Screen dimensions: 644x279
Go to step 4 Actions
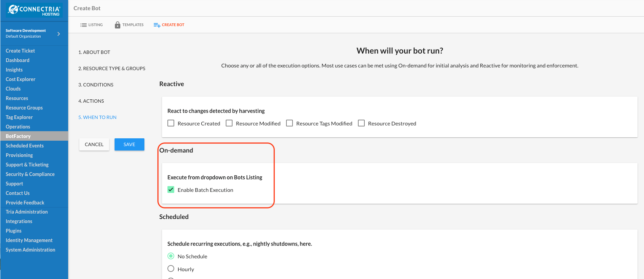coord(91,101)
